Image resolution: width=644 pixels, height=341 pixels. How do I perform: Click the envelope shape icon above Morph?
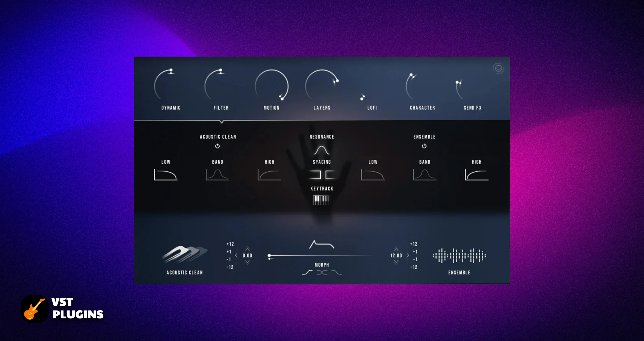(322, 245)
